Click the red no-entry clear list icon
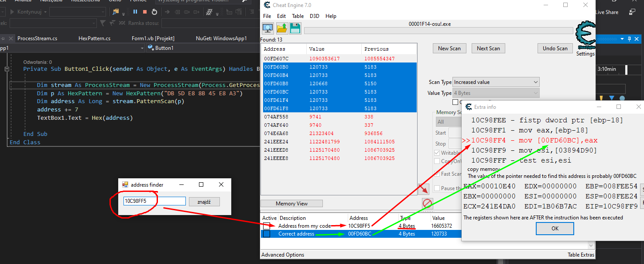The width and height of the screenshot is (644, 264). tap(427, 204)
